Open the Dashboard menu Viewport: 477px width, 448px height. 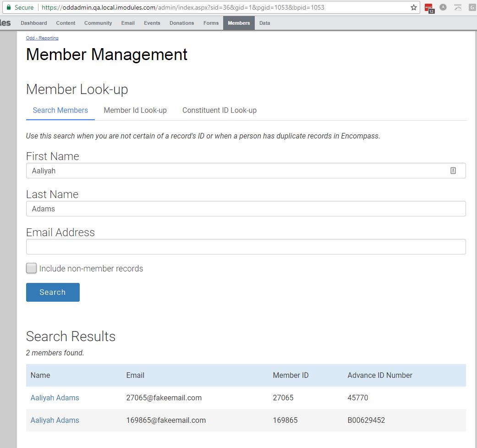click(34, 23)
